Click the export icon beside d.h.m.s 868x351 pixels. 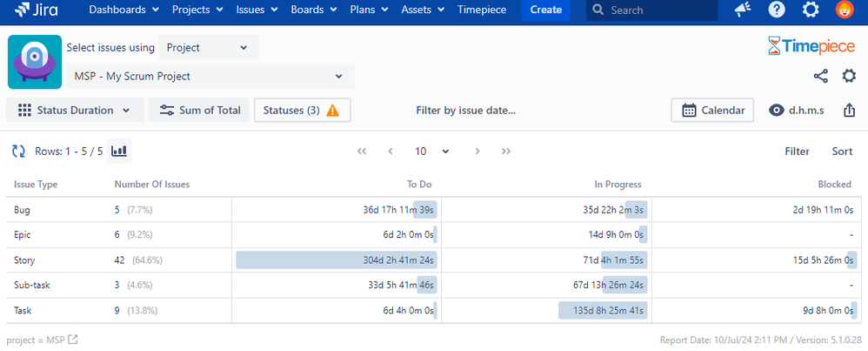click(849, 111)
